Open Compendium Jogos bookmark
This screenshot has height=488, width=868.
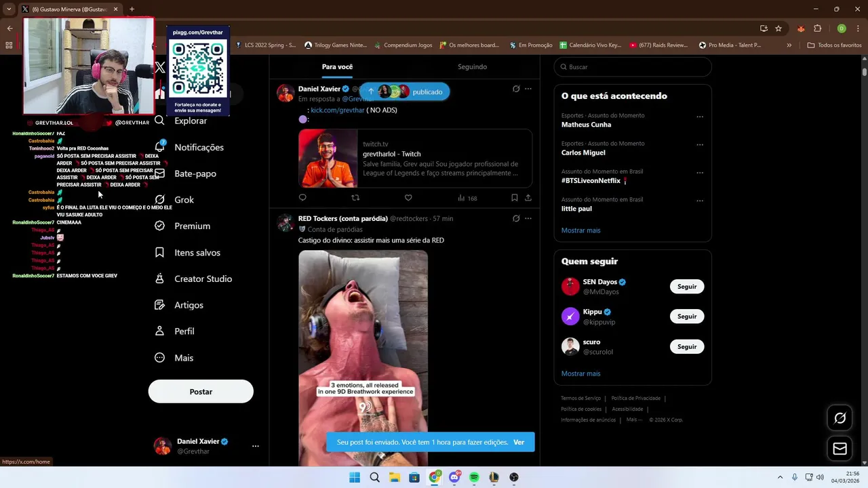(x=402, y=45)
